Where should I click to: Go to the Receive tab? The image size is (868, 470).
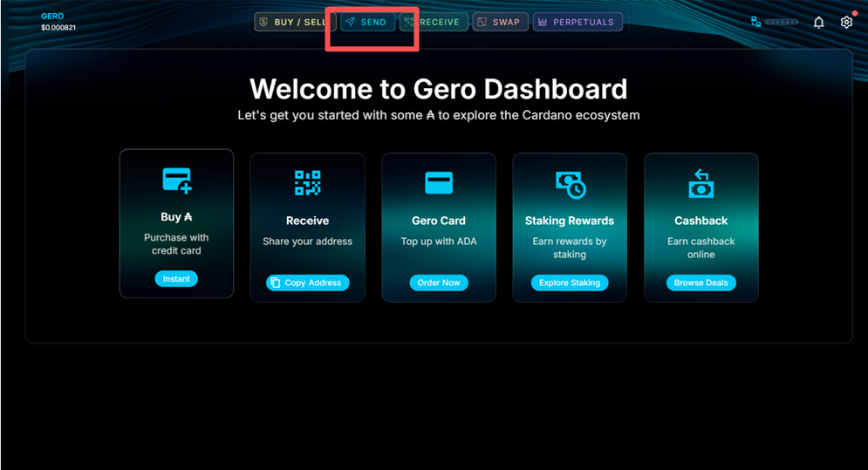434,22
